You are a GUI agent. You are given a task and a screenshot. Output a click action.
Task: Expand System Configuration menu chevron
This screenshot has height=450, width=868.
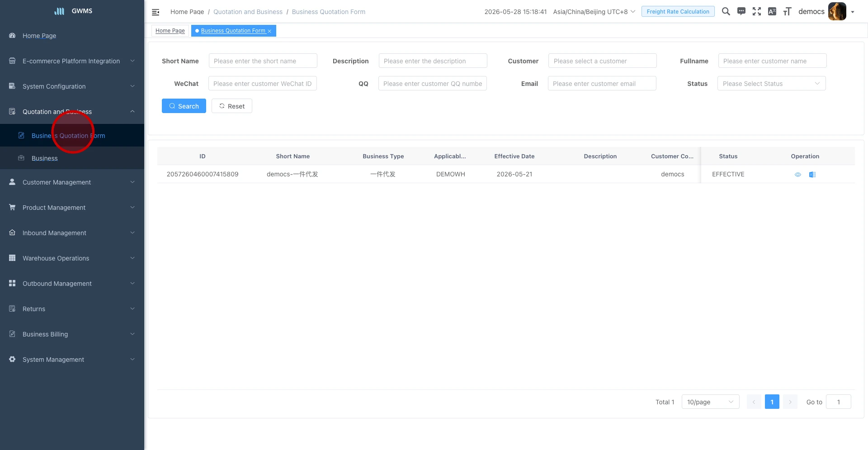point(132,86)
